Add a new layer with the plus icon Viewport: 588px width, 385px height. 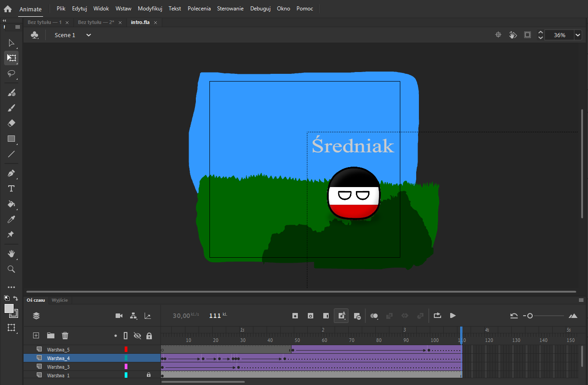[36, 336]
